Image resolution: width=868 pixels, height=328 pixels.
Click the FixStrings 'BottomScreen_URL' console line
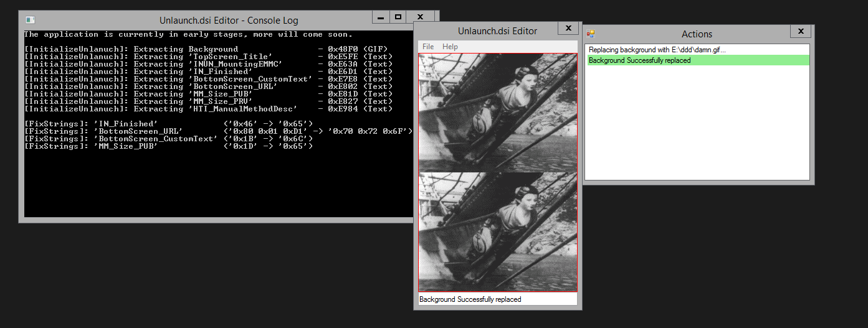click(x=219, y=131)
